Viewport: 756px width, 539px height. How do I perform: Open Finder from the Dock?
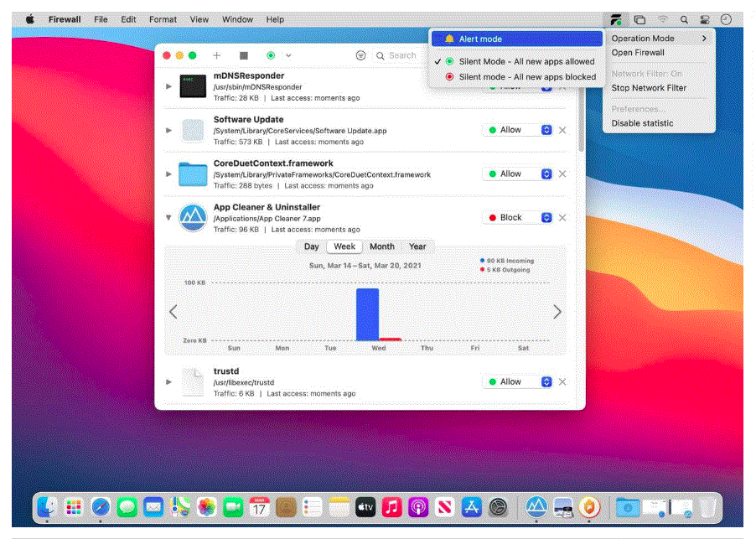click(x=47, y=507)
